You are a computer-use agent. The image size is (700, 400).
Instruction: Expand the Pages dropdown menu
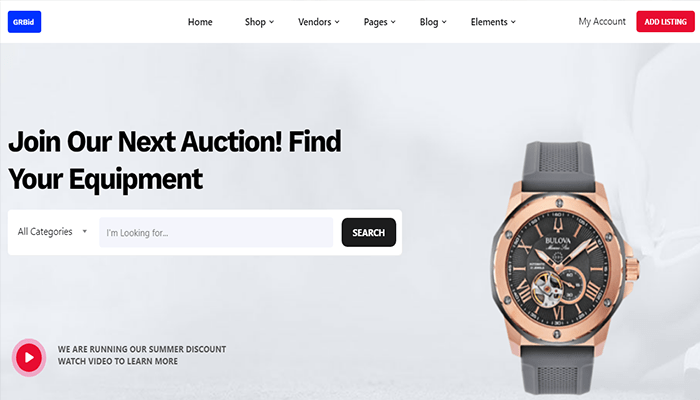(379, 22)
